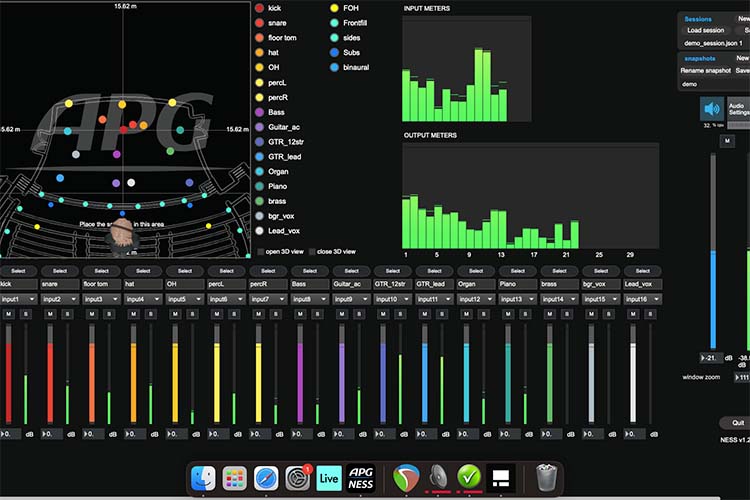Click the blue speaker audio icon

[x=712, y=109]
